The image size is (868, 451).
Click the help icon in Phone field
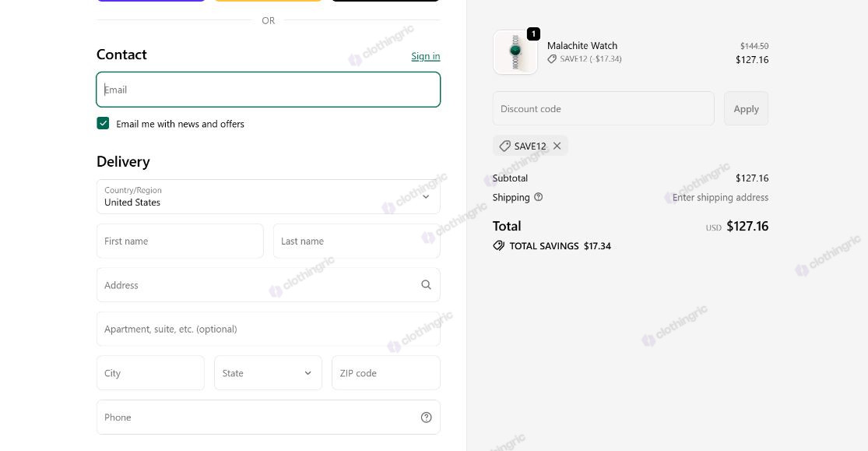[x=427, y=418]
